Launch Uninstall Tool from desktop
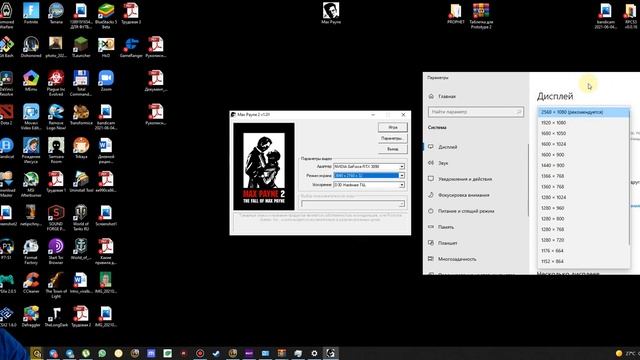This screenshot has width=640, height=360. (x=81, y=182)
